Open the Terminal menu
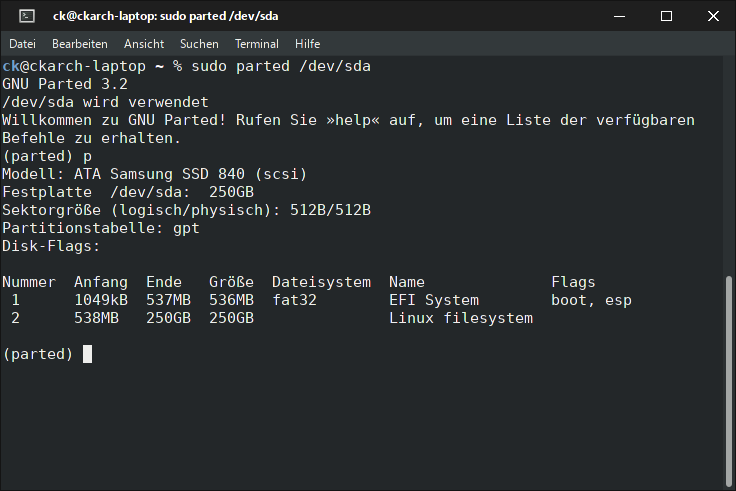 [257, 44]
